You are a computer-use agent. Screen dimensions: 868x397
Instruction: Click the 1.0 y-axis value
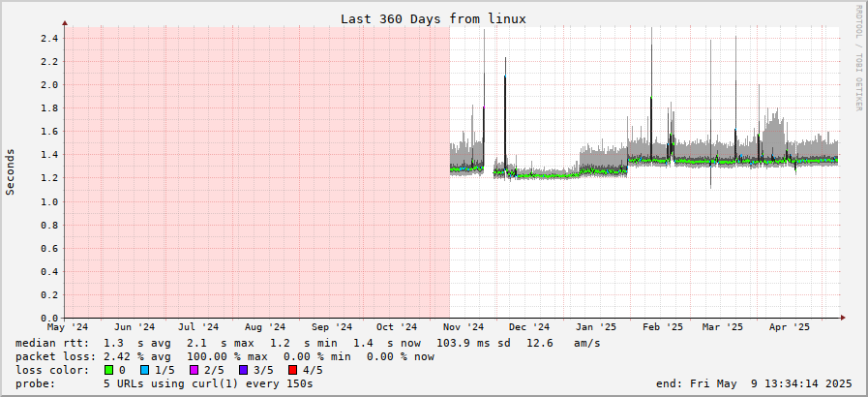click(49, 202)
